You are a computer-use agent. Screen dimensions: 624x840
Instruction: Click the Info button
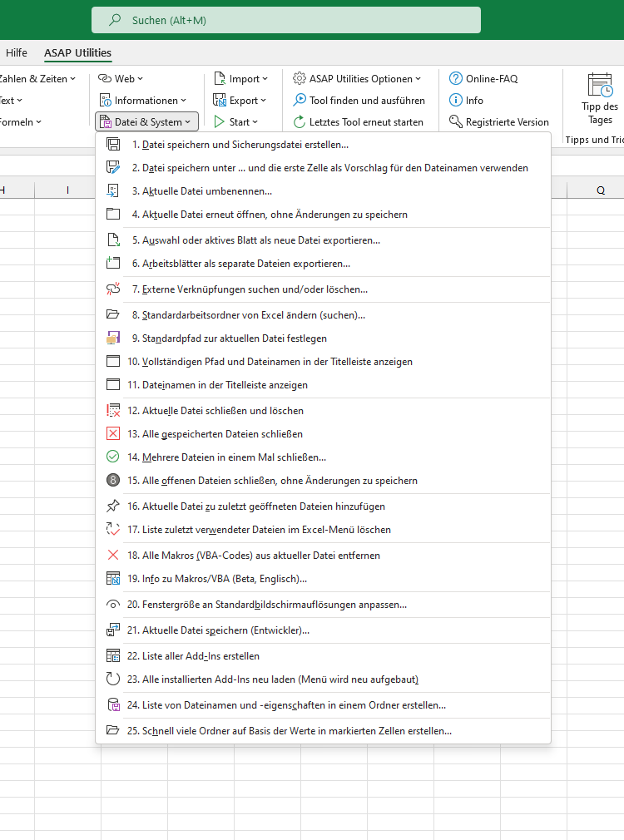466,100
